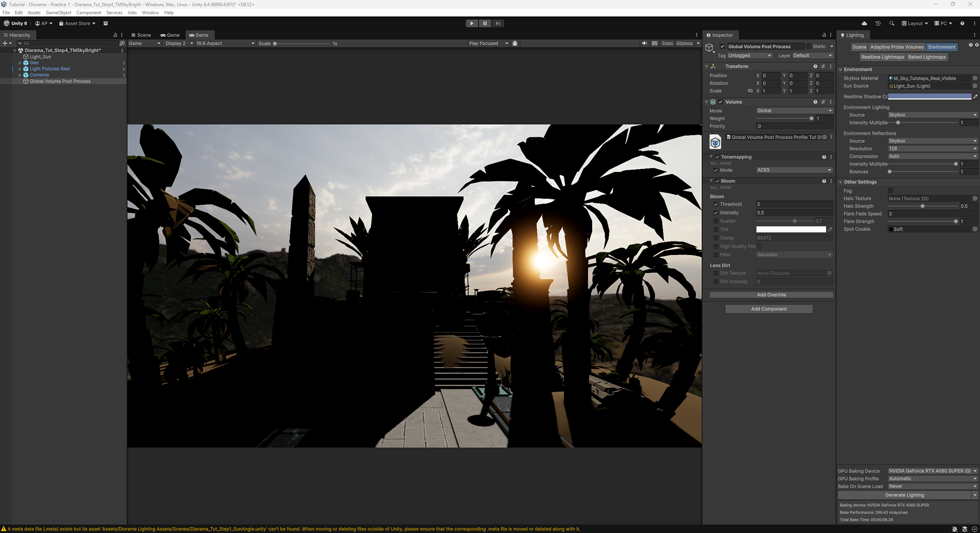The width and height of the screenshot is (980, 533).
Task: Toggle Mute Audio in Game view
Action: tap(645, 43)
